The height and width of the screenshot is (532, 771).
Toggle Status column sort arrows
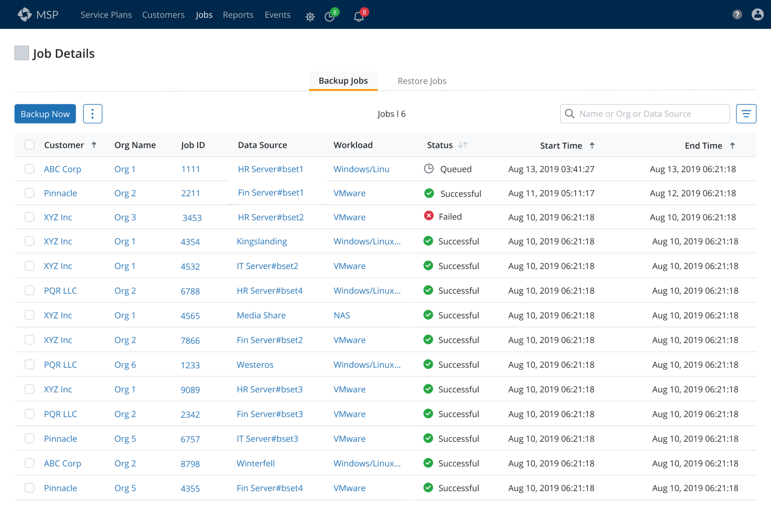click(x=463, y=145)
